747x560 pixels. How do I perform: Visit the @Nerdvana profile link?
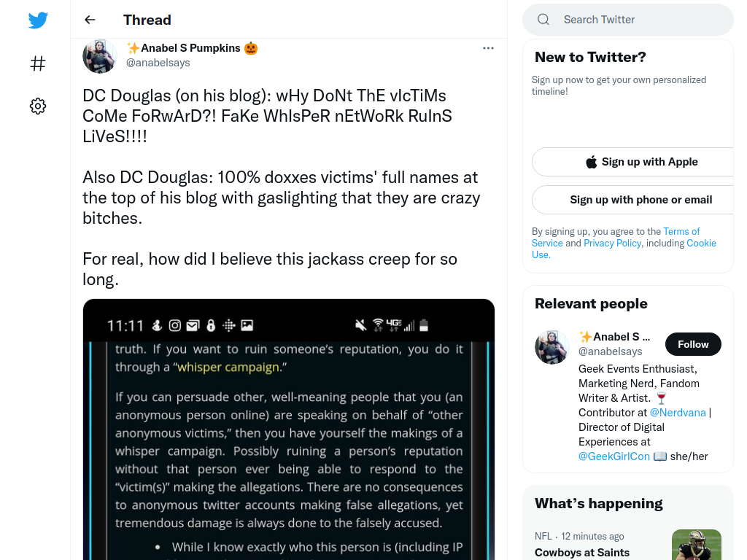coord(678,413)
